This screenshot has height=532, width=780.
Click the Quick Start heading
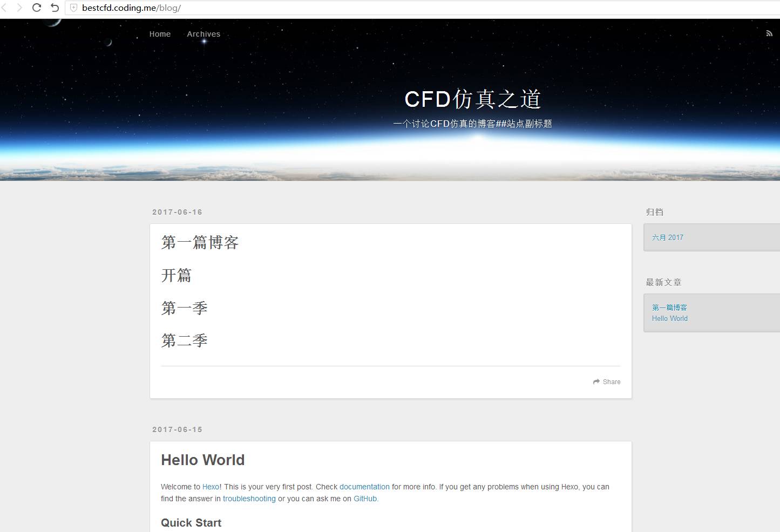(191, 522)
